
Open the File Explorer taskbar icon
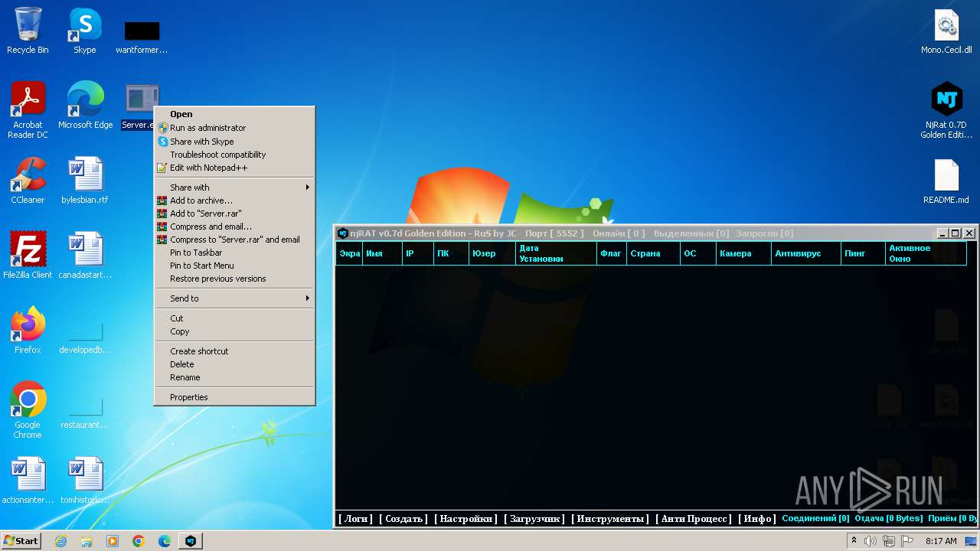(87, 541)
